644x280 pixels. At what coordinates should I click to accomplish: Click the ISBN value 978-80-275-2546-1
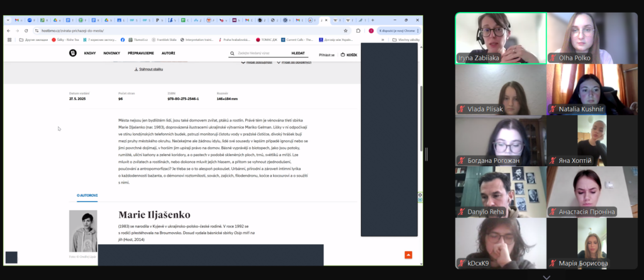183,99
